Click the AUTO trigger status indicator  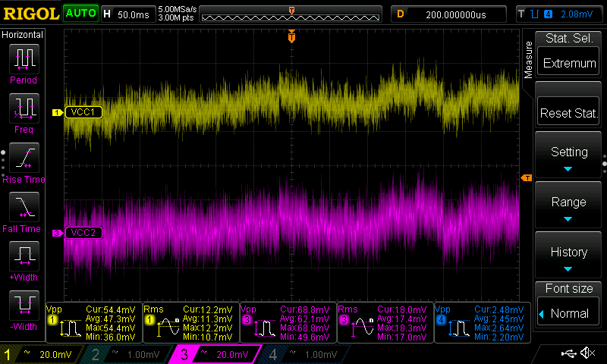click(x=80, y=13)
